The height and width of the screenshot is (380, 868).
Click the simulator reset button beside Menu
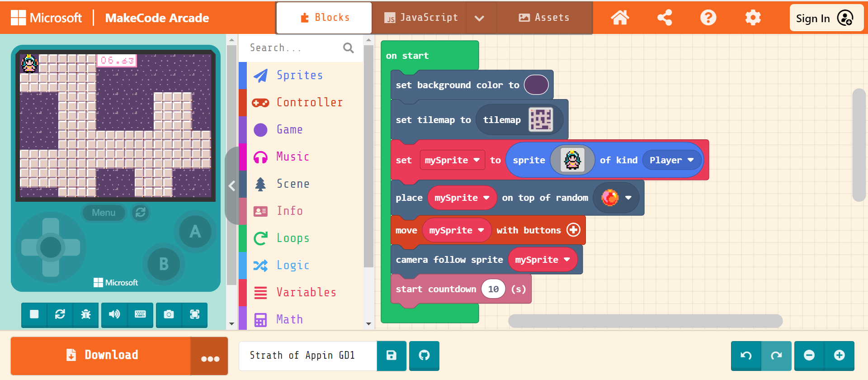point(141,213)
